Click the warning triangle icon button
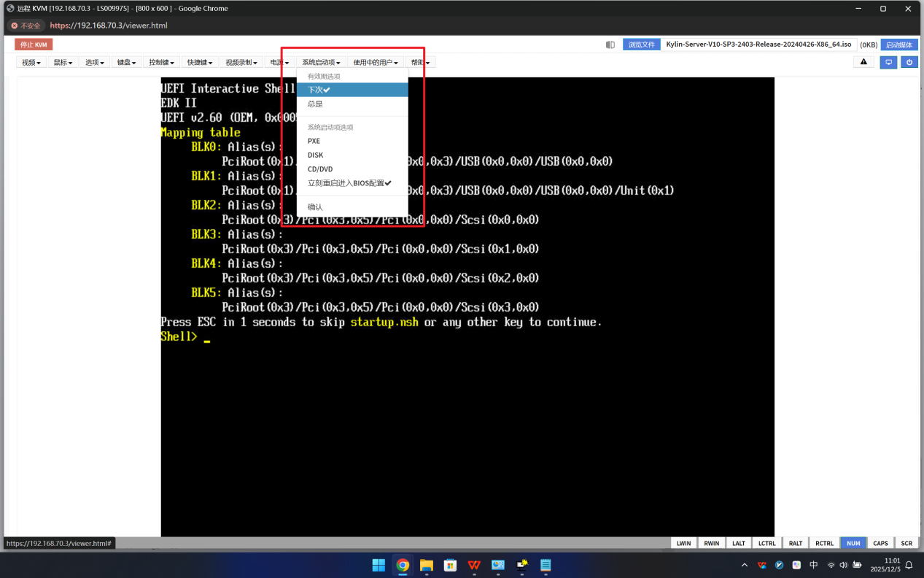Screen dimensions: 924x578 coord(863,62)
